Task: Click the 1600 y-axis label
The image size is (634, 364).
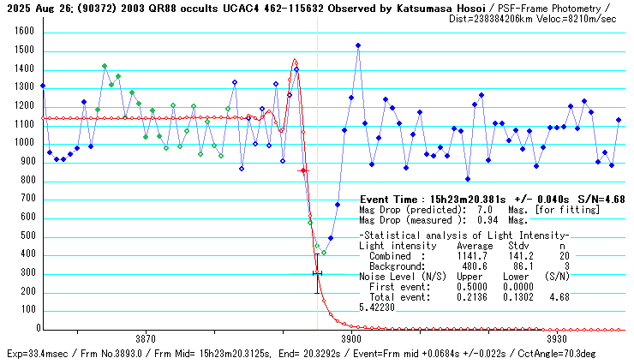Action: pos(23,31)
